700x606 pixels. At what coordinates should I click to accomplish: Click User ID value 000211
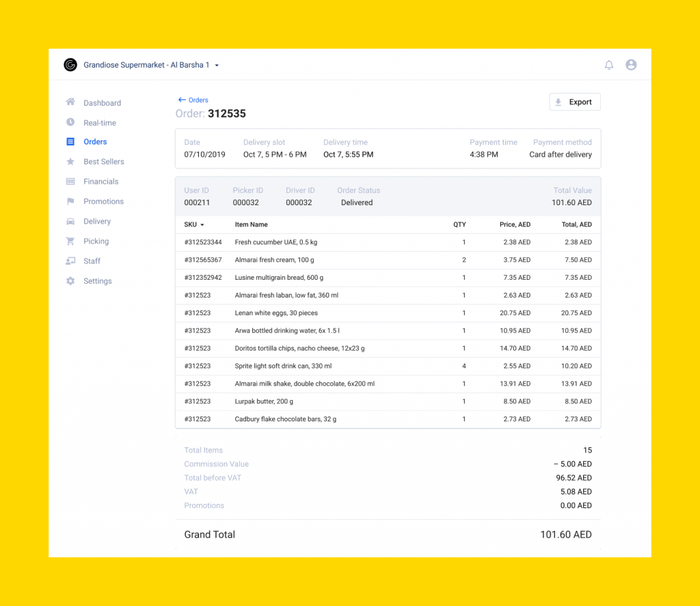click(x=197, y=202)
